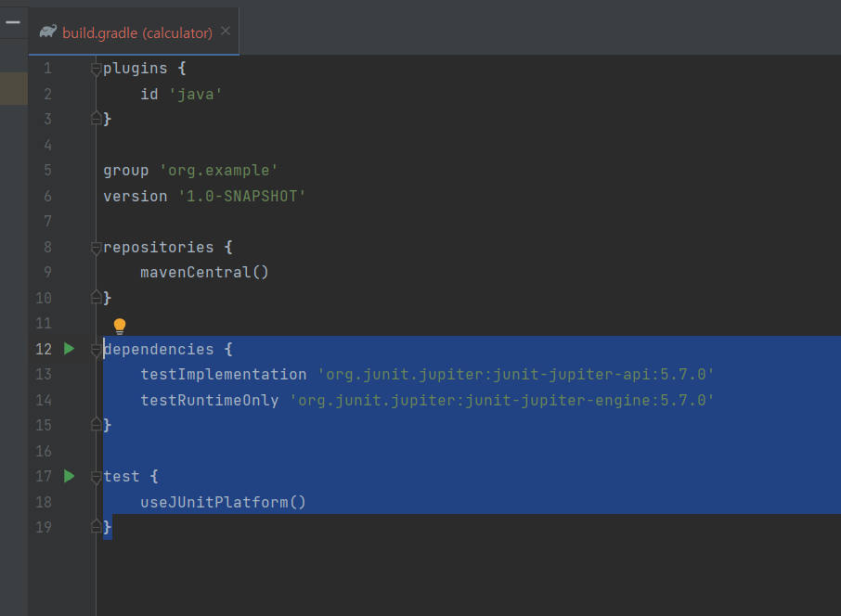Click line number 1 in the gutter

pos(47,69)
